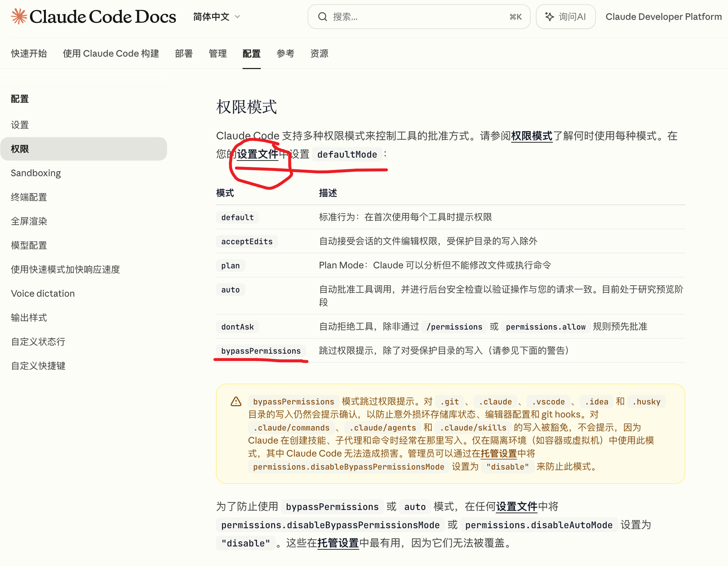Viewport: 728px width, 566px height.
Task: Open the Claude Developer Platform link
Action: (x=663, y=17)
